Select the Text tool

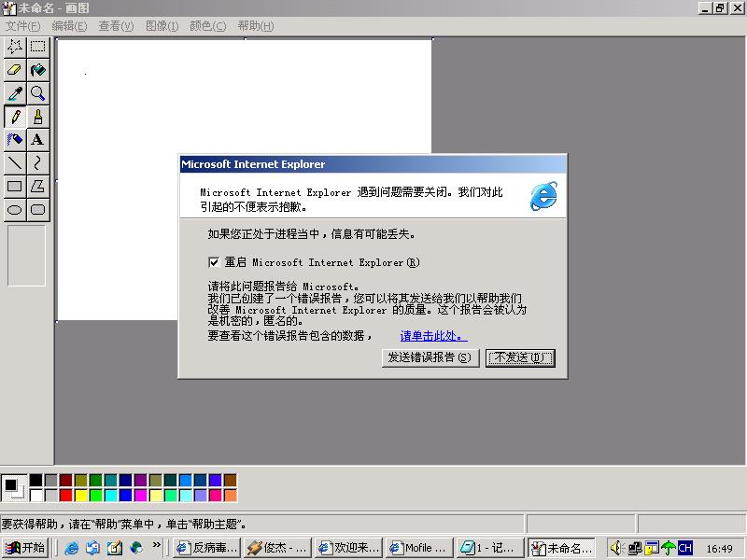click(x=38, y=140)
